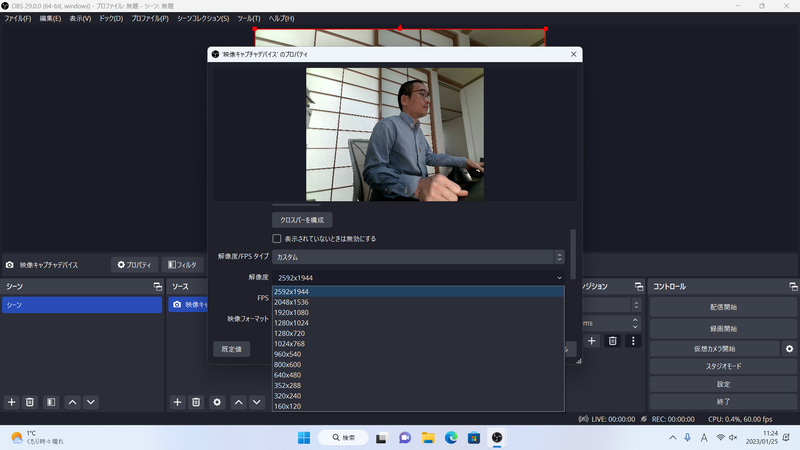This screenshot has height=450, width=800.
Task: Select resolution 1920x1080
Action: pos(418,313)
